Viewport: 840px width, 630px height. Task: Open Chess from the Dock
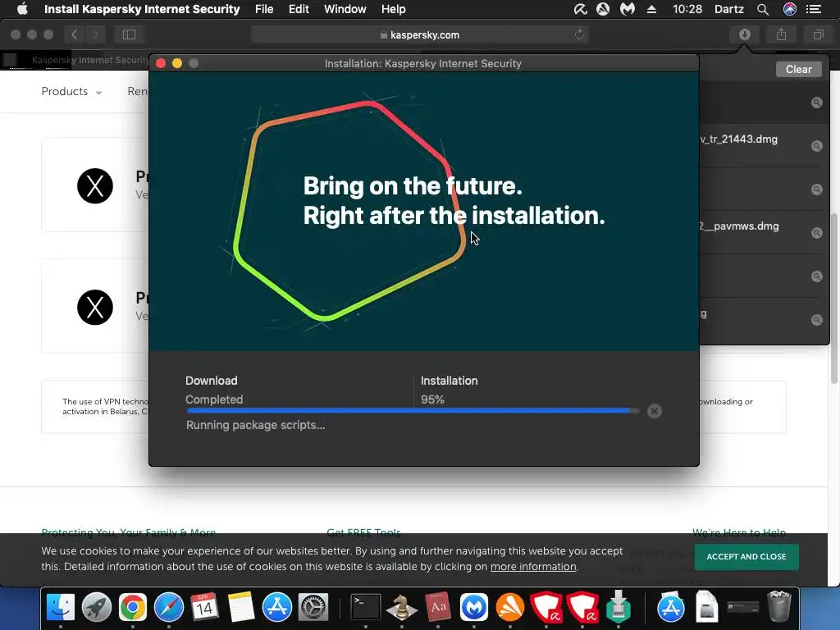click(x=402, y=607)
